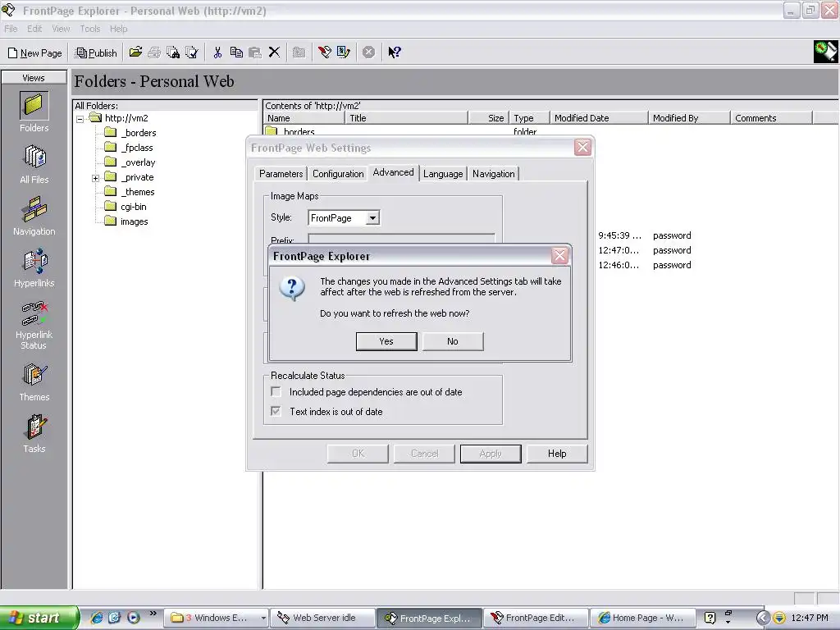Toggle Text index is out of date checkbox
This screenshot has width=840, height=630.
[276, 411]
